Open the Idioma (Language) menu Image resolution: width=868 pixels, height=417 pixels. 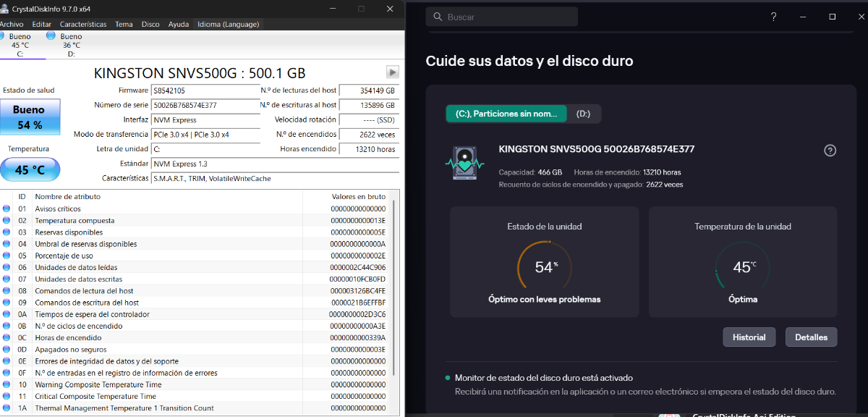click(228, 24)
